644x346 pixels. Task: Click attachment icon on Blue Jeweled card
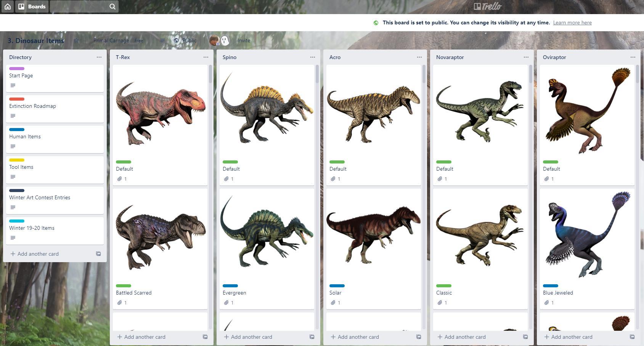[x=546, y=303]
